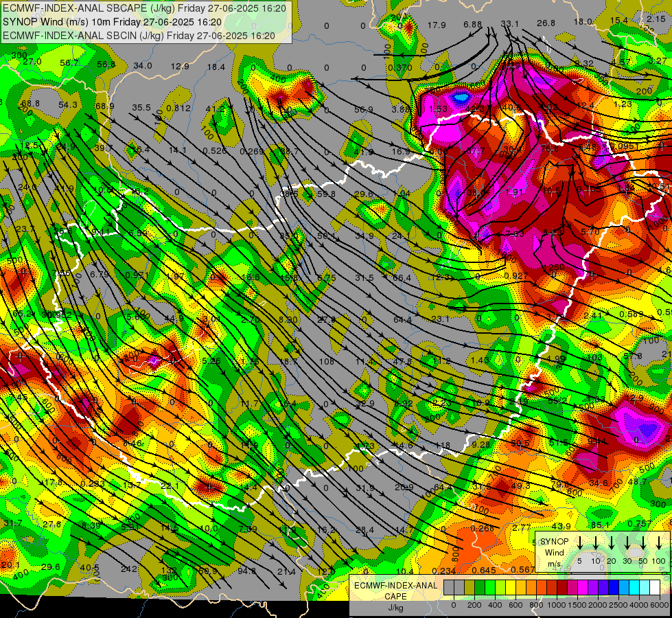Image resolution: width=672 pixels, height=618 pixels.
Task: Click the 6000 tick label on color scale
Action: [x=660, y=605]
